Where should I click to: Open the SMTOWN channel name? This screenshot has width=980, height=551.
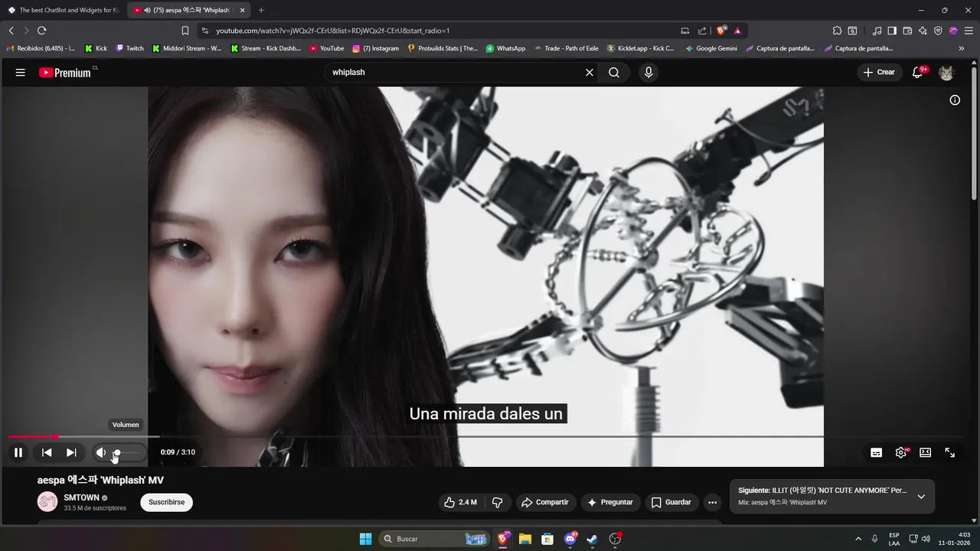(81, 497)
